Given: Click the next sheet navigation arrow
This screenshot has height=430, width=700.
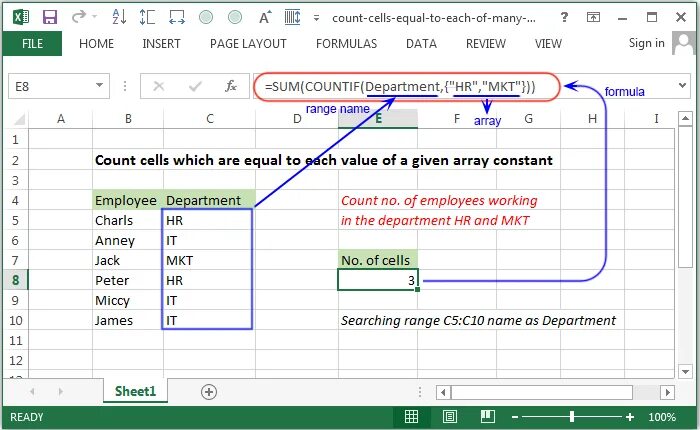Looking at the screenshot, I should (60, 392).
